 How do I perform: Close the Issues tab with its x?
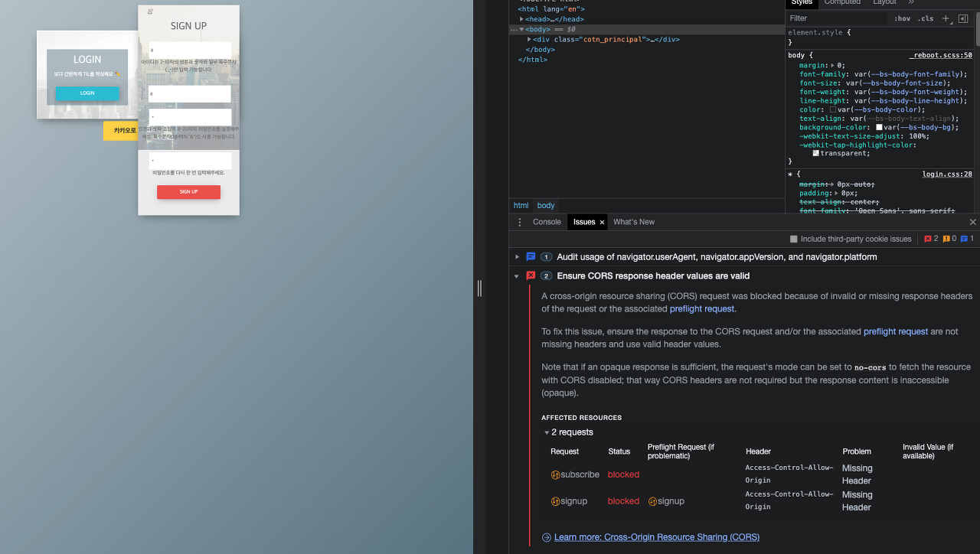point(602,222)
